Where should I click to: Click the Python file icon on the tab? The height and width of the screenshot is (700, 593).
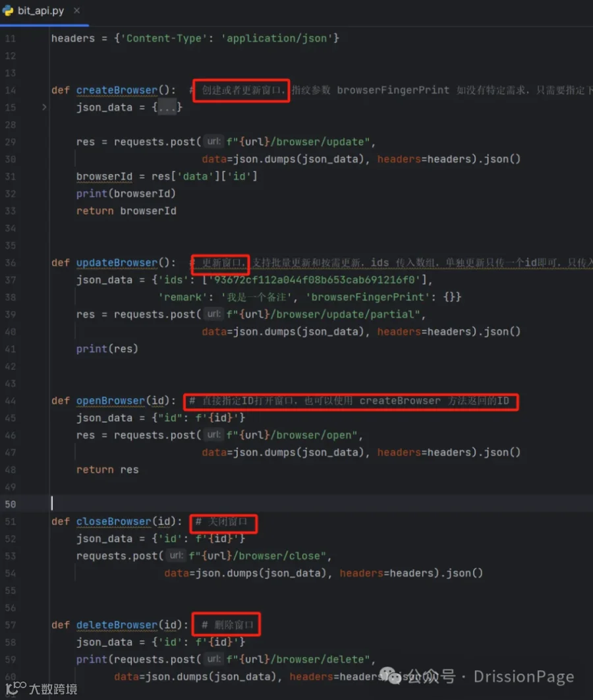tap(8, 11)
